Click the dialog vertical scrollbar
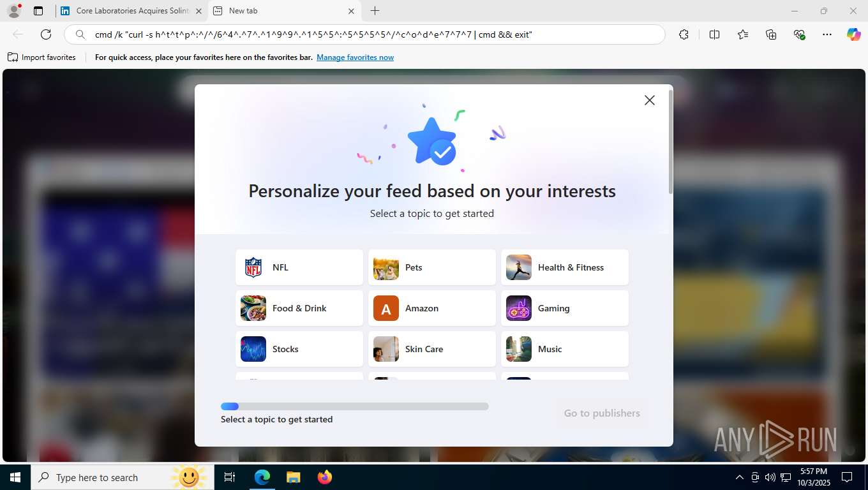The height and width of the screenshot is (490, 868). tap(670, 142)
